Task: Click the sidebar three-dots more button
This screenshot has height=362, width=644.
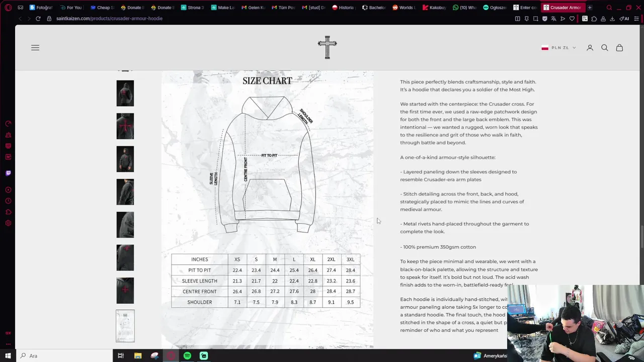Action: (8, 344)
